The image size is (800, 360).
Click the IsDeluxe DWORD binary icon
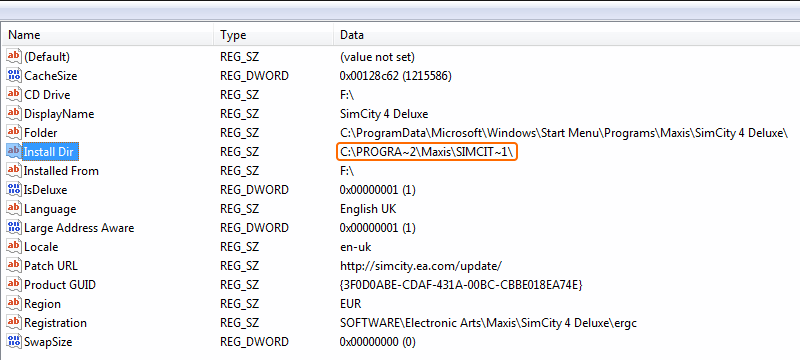pos(14,190)
